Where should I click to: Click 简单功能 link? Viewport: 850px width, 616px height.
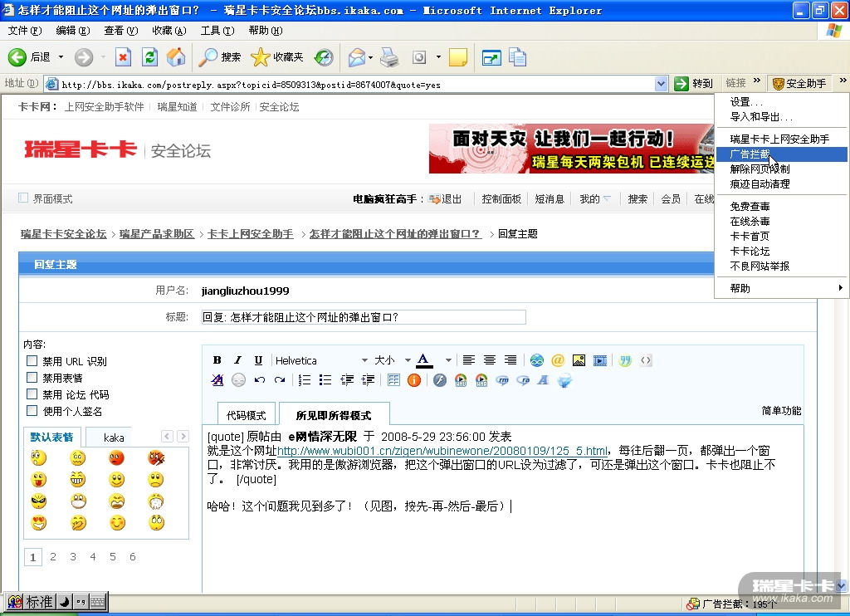[x=781, y=410]
